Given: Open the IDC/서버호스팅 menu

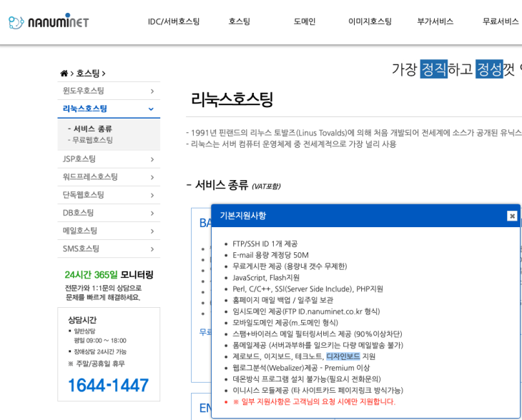Looking at the screenshot, I should [174, 21].
